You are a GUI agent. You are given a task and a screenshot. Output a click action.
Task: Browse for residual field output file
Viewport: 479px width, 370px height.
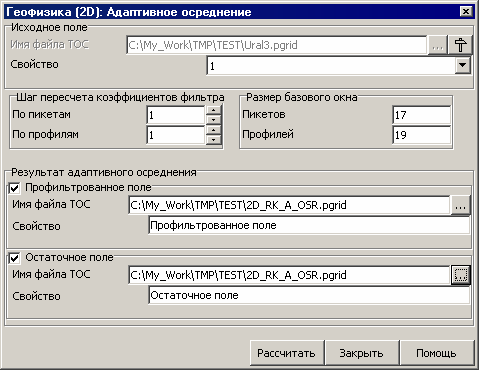tap(460, 275)
